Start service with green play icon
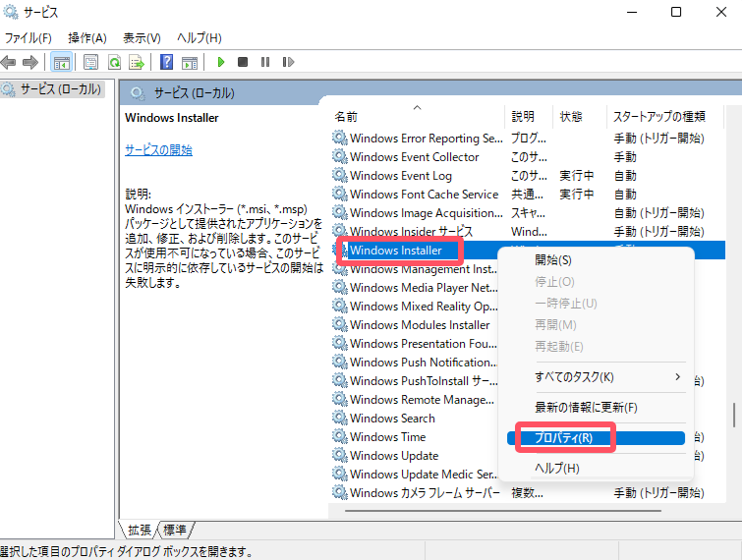 click(220, 62)
